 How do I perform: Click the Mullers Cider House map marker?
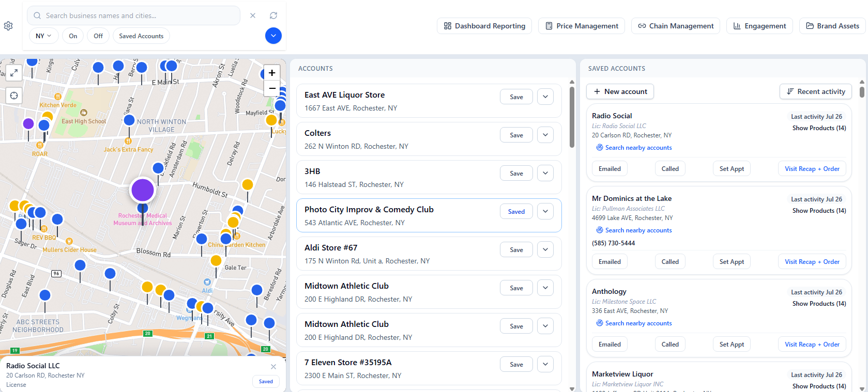[69, 241]
